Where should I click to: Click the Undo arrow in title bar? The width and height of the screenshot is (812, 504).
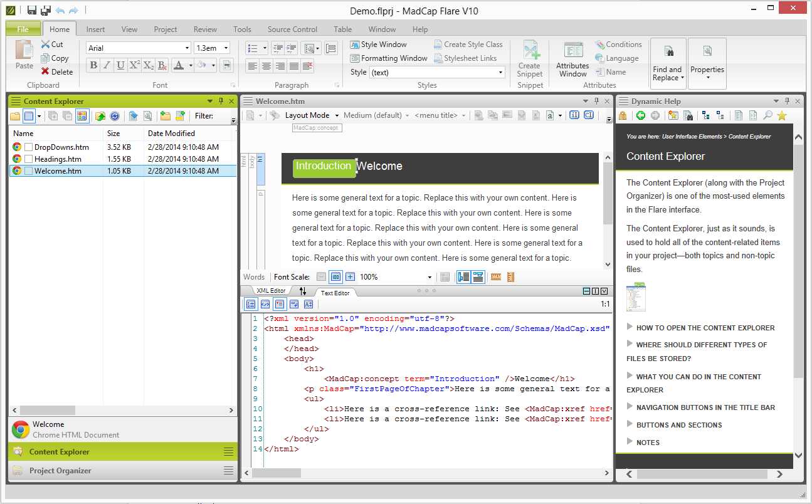pyautogui.click(x=60, y=11)
